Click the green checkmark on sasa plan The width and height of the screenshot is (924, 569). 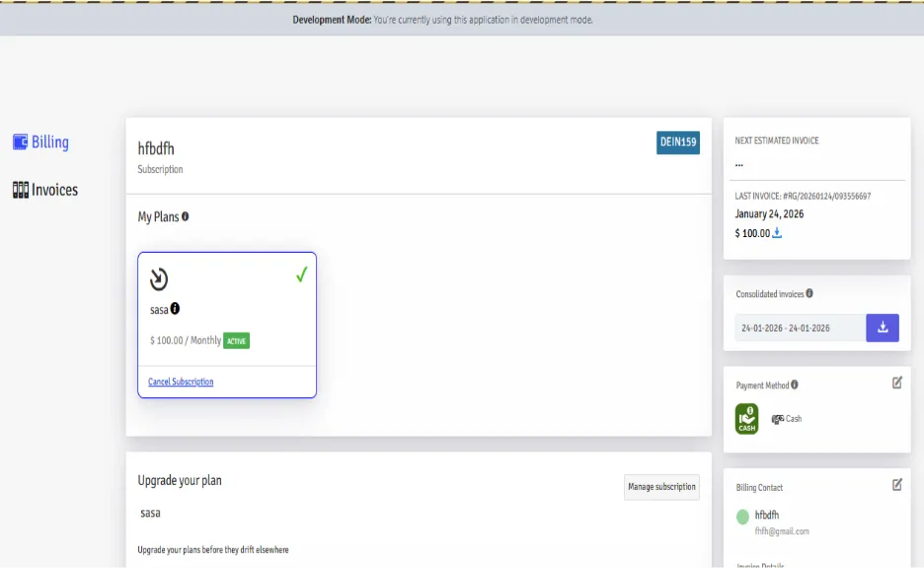(x=302, y=275)
